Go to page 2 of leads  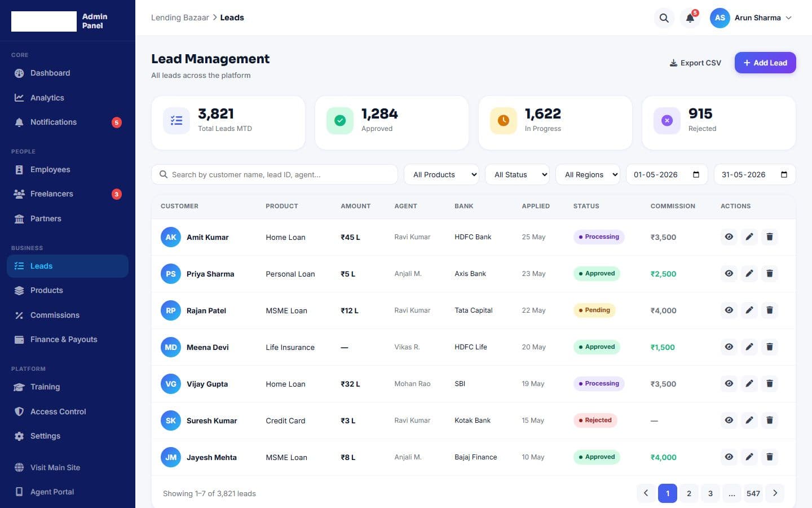tap(689, 493)
